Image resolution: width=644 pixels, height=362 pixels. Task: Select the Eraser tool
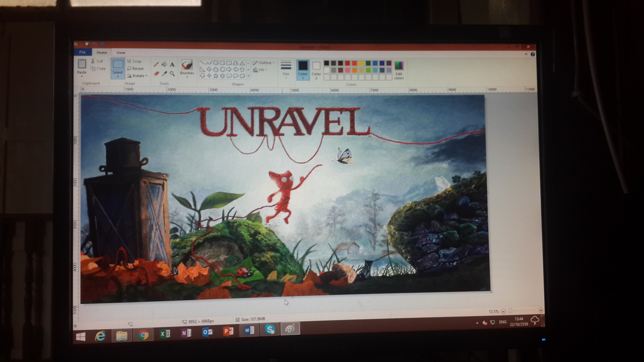156,74
